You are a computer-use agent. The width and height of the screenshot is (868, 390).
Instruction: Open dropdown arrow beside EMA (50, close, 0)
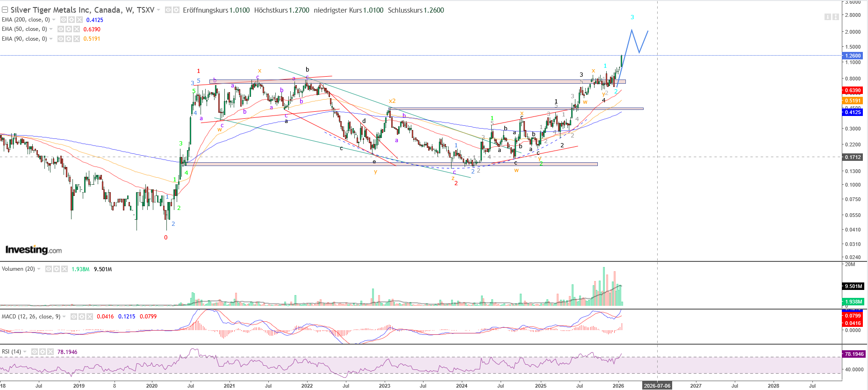tap(51, 29)
